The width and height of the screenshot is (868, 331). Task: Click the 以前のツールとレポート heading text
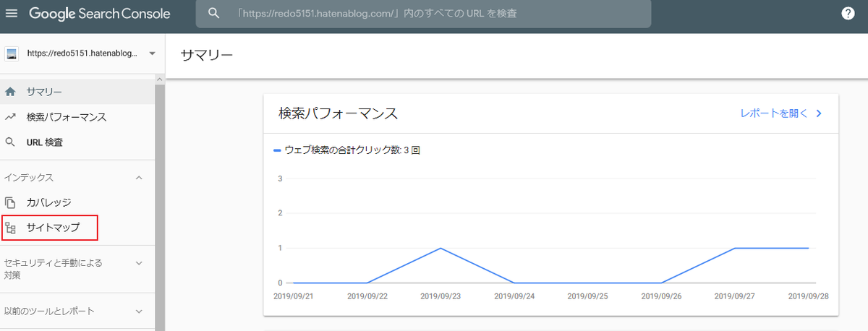(x=49, y=311)
